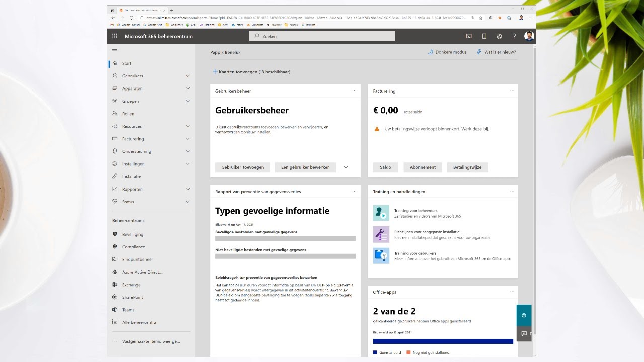Open Training en handleidingen ellipsis menu
The height and width of the screenshot is (362, 644).
tap(512, 191)
